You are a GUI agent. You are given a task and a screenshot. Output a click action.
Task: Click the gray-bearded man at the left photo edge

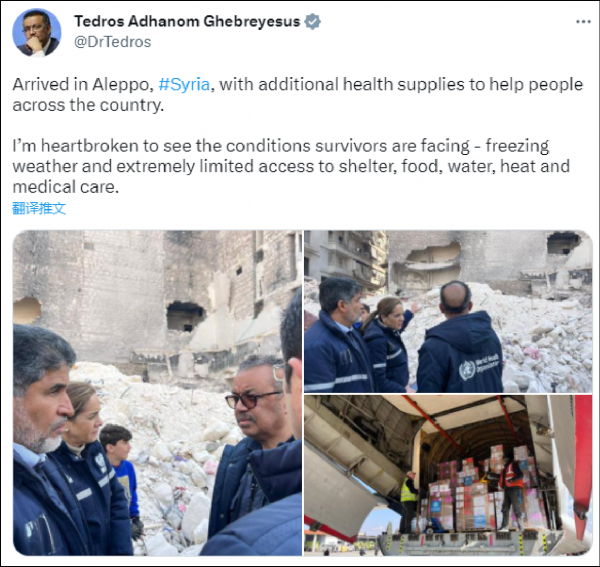[x=46, y=440]
